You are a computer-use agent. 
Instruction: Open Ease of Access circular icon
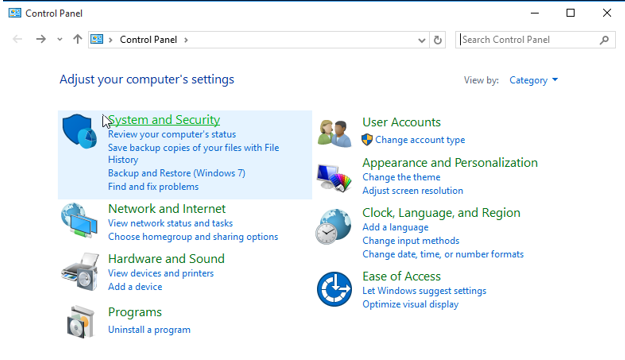[334, 289]
